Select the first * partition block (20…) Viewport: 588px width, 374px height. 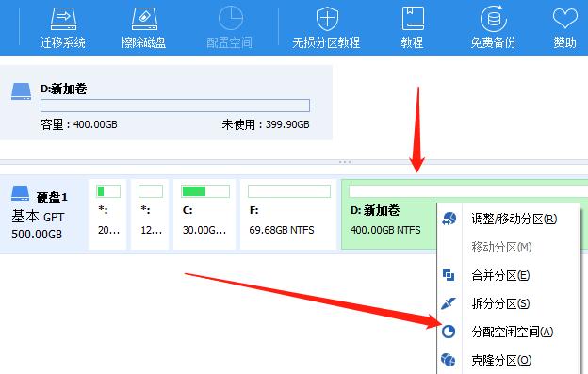[107, 215]
